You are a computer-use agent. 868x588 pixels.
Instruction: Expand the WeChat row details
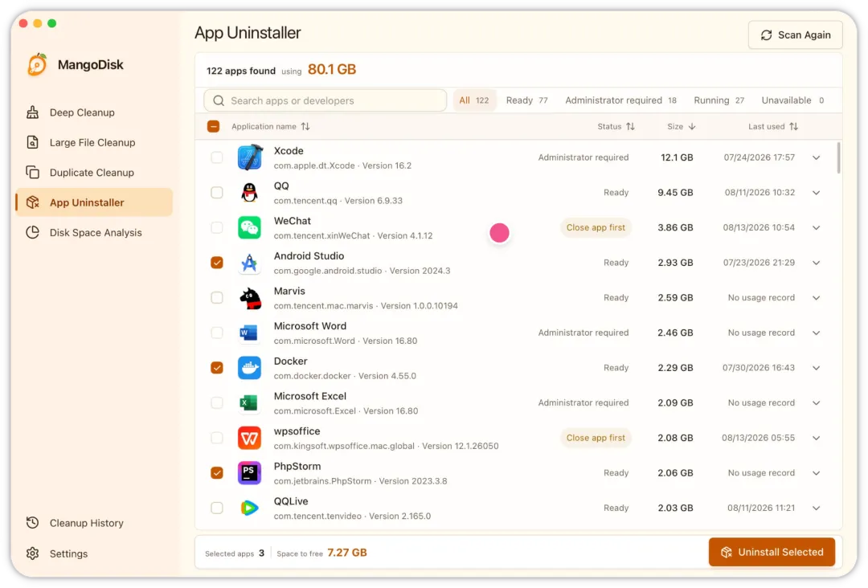(817, 227)
